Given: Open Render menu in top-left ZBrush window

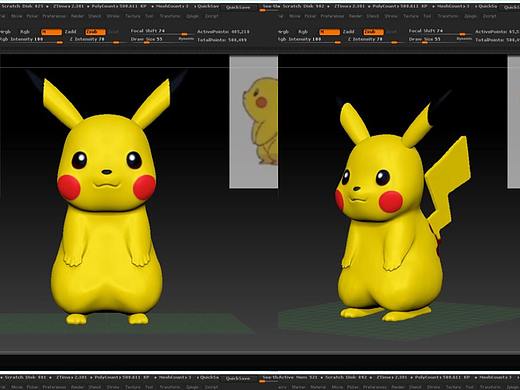Looking at the screenshot, I should click(77, 16).
